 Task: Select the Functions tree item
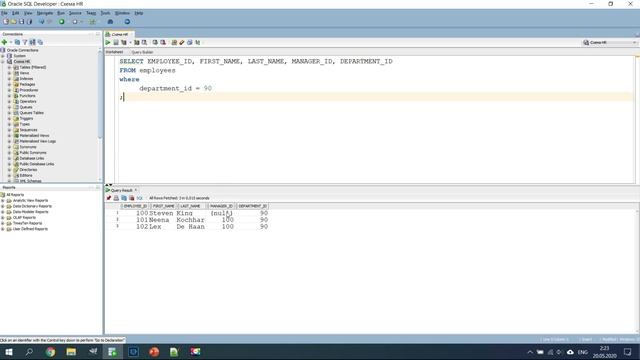click(x=27, y=96)
